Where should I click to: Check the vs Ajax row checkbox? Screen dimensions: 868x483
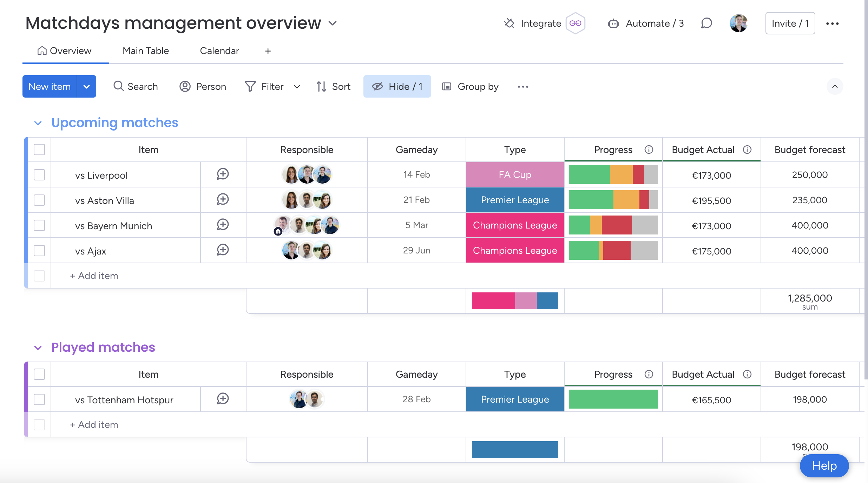tap(39, 251)
